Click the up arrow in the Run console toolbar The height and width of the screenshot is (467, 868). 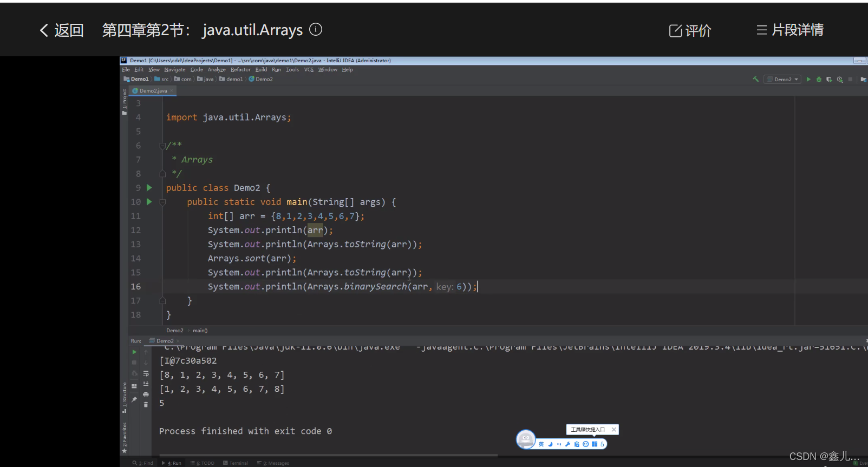point(146,352)
